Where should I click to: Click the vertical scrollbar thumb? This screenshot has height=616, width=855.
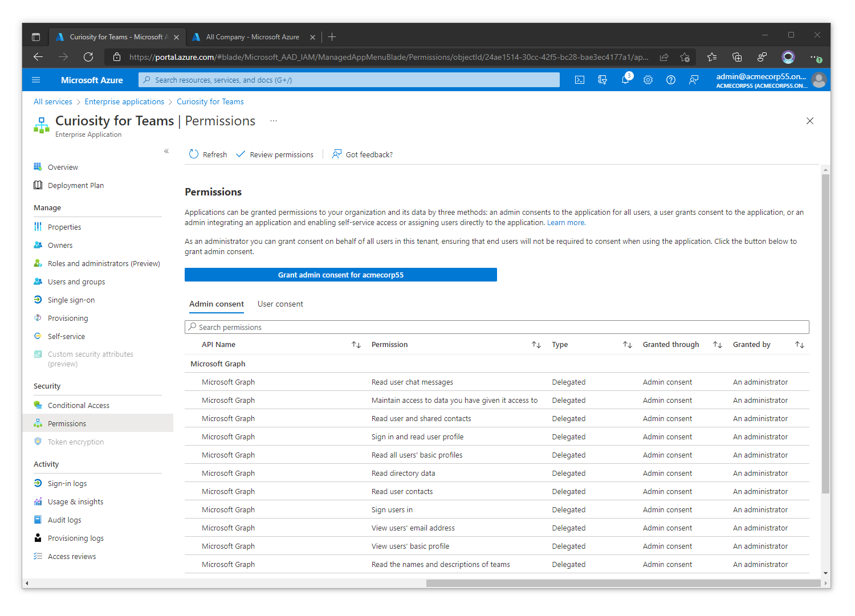pyautogui.click(x=825, y=333)
